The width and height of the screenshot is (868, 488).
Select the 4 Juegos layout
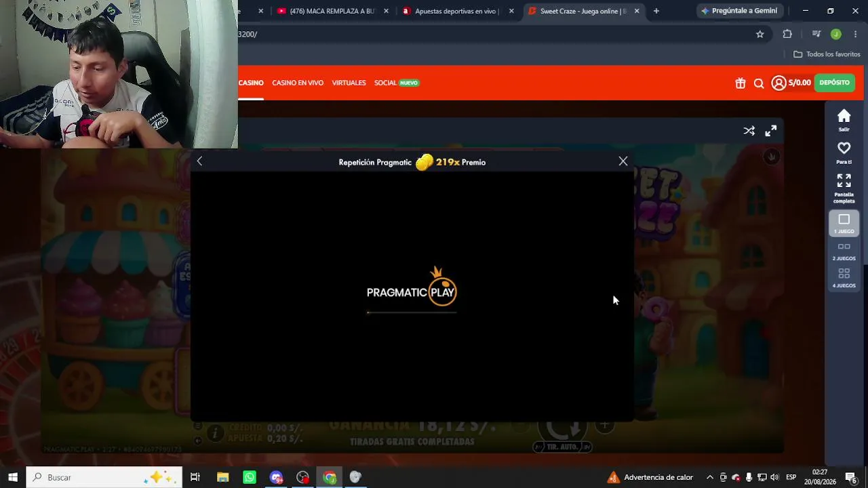coord(844,278)
